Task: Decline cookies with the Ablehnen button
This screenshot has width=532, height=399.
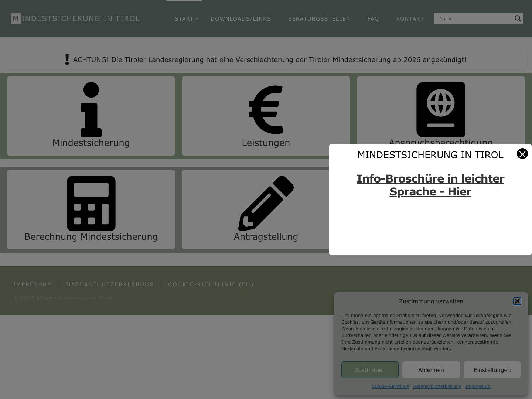Action: [431, 369]
